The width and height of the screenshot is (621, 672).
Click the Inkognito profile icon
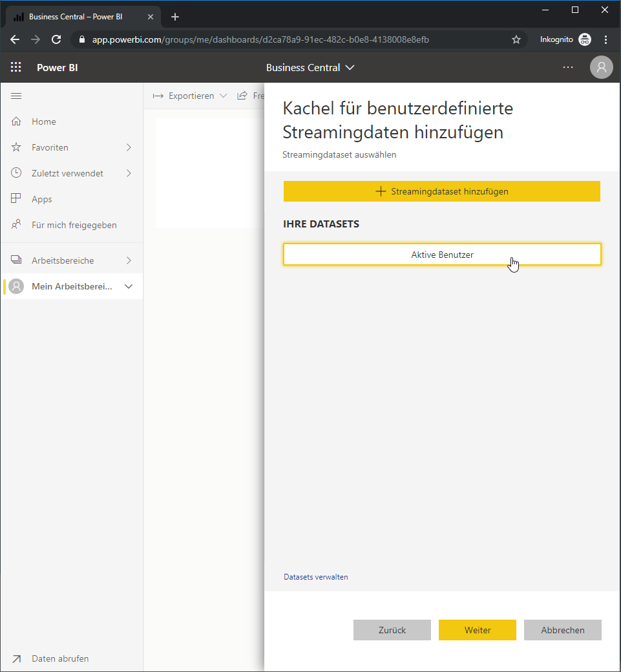coord(585,39)
